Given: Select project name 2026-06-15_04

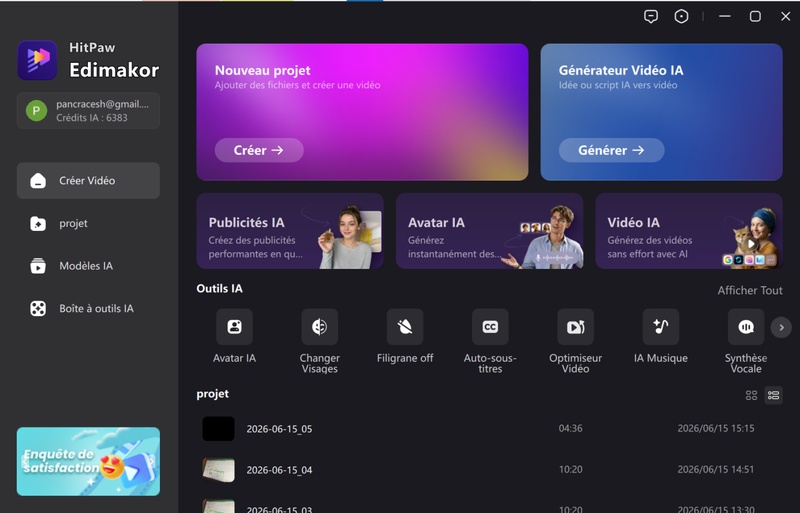Looking at the screenshot, I should pos(279,470).
